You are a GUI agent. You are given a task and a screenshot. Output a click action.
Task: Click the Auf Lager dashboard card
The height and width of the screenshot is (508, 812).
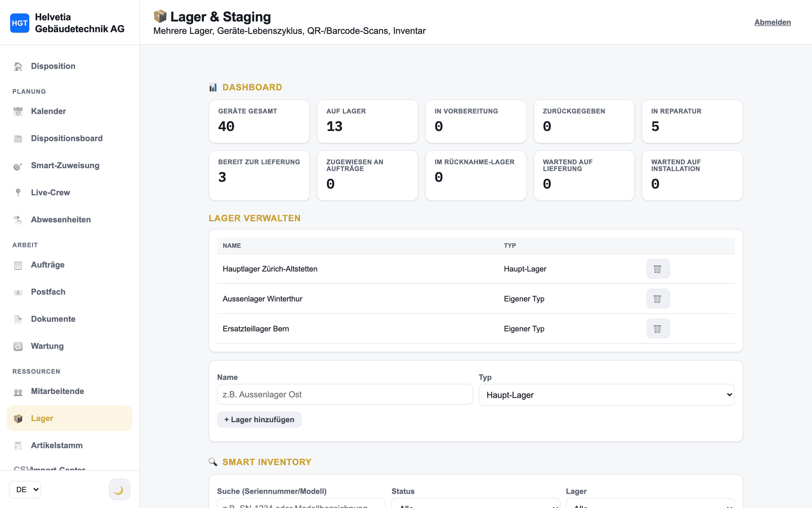(367, 121)
